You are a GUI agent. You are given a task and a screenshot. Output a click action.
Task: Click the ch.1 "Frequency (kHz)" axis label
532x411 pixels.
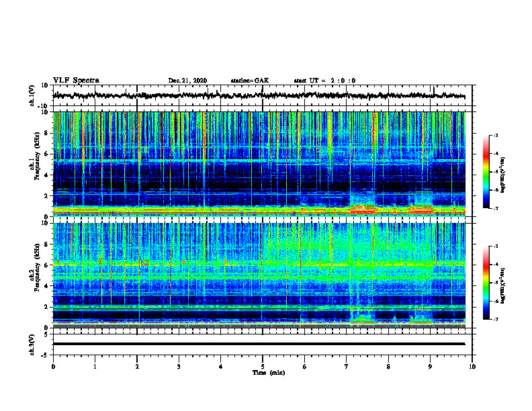point(36,156)
